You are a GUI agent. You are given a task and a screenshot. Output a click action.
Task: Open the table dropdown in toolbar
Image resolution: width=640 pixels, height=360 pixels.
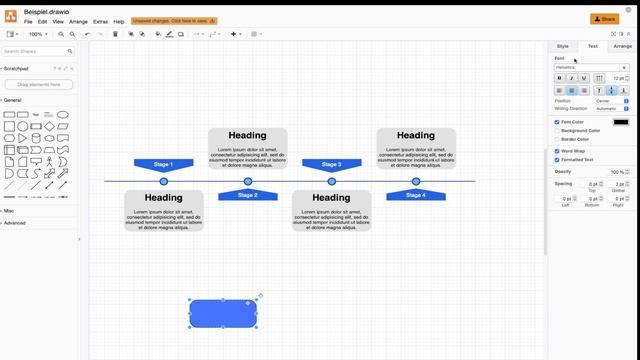coord(256,34)
